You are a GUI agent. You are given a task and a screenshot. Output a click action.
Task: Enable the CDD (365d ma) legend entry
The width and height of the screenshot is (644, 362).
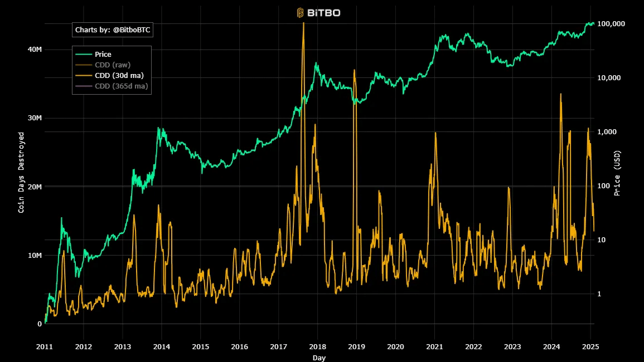tap(121, 86)
